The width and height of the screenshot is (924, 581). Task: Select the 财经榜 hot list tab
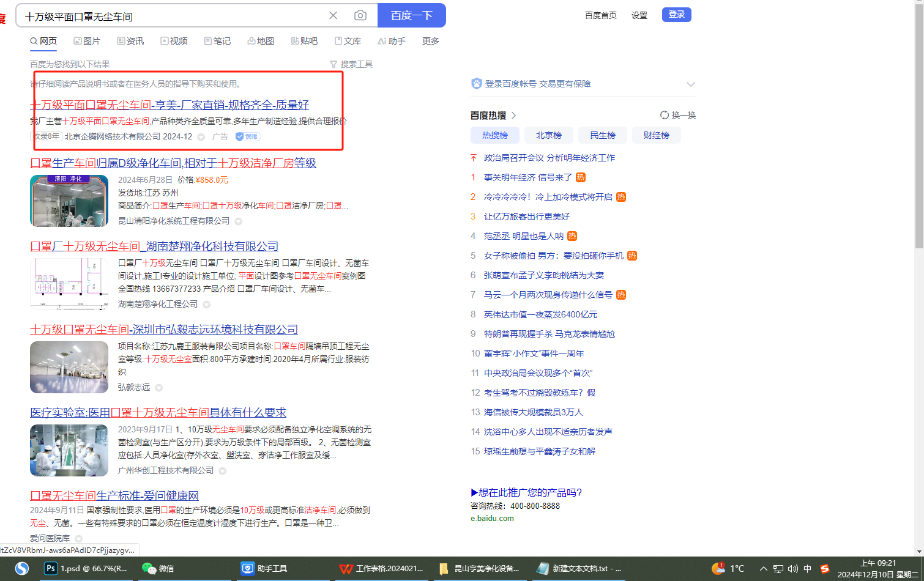656,135
